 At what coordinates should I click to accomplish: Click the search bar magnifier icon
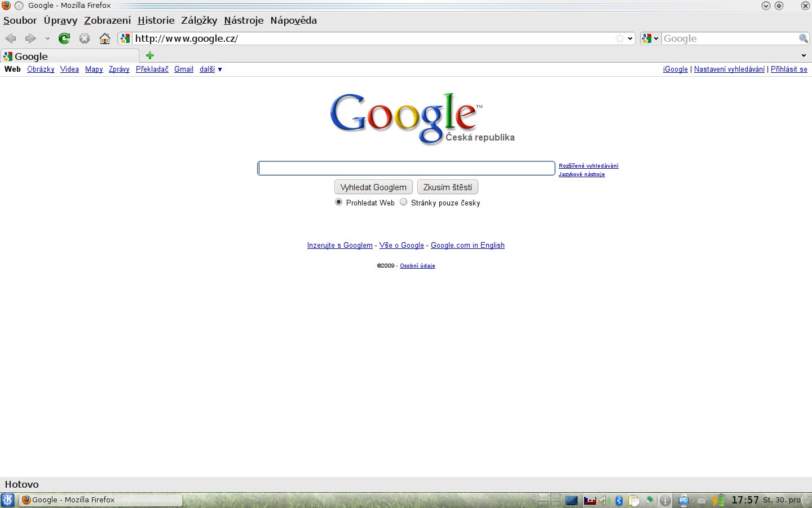tap(804, 38)
